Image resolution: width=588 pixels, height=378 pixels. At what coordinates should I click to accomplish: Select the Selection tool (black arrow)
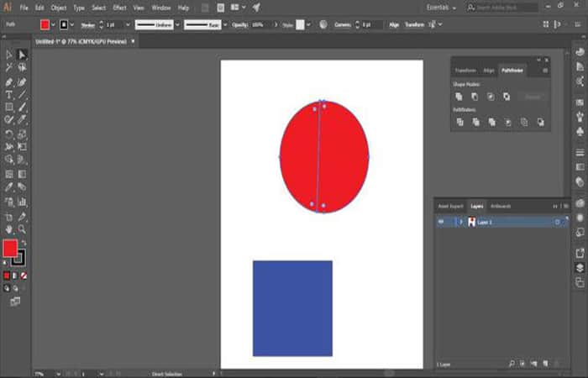pos(9,55)
